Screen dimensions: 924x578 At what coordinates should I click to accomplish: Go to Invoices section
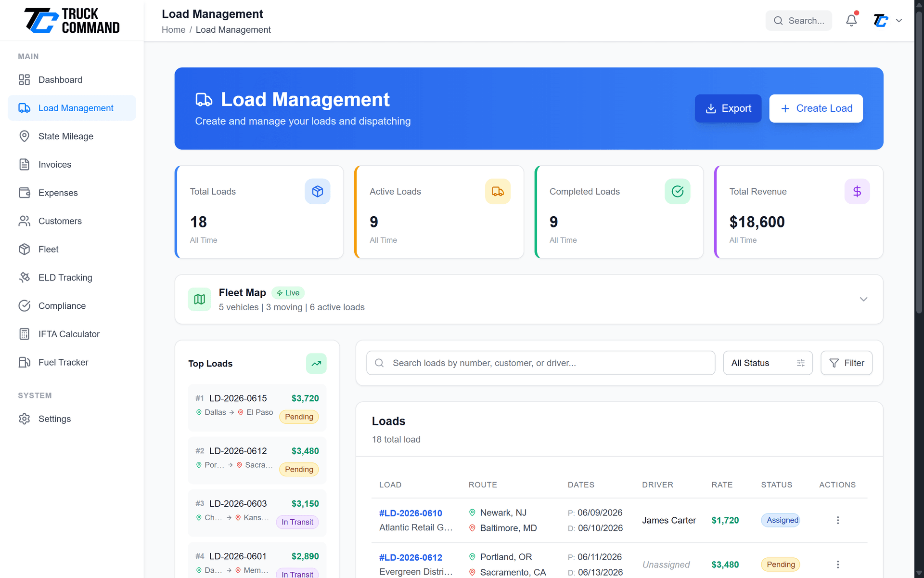72,165
